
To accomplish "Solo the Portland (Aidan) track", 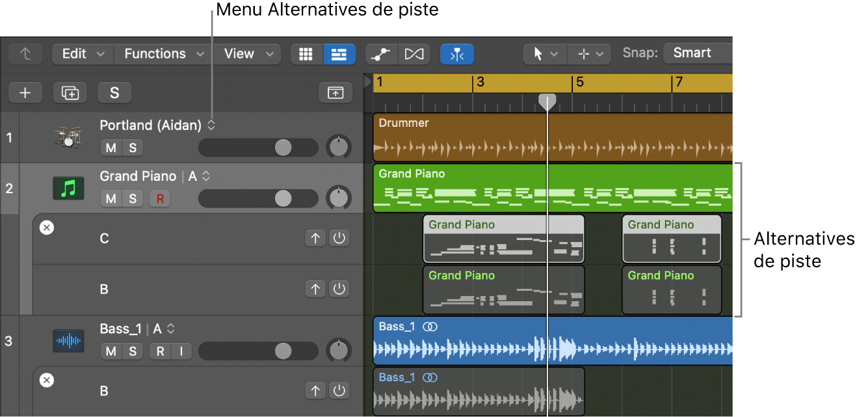I will (x=133, y=148).
